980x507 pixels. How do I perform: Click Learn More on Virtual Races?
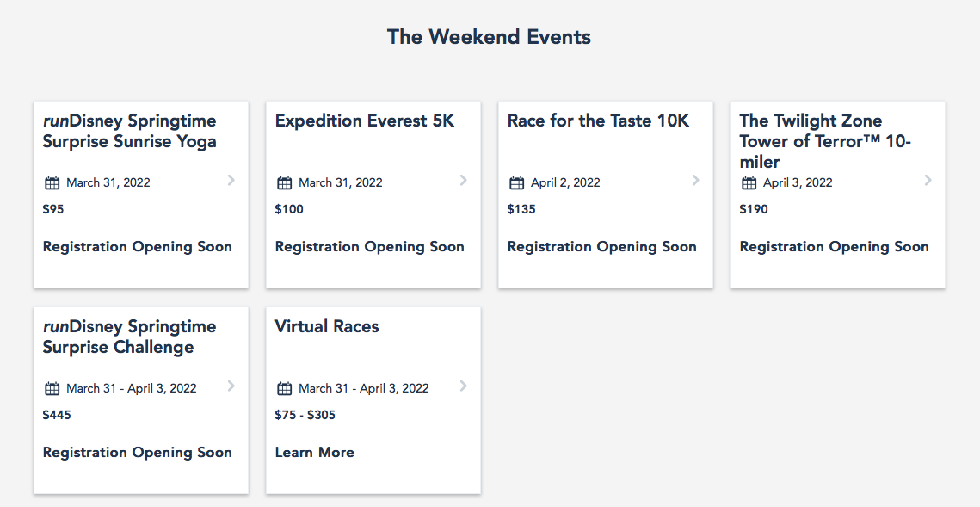(x=314, y=452)
